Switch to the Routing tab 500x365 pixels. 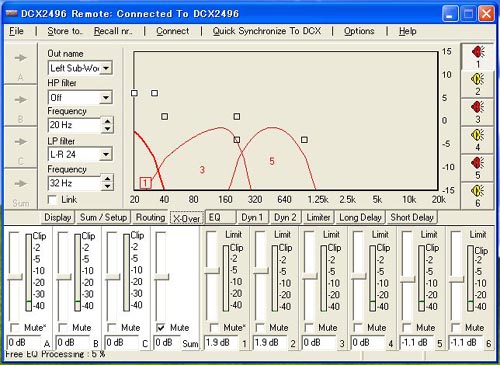[150, 217]
